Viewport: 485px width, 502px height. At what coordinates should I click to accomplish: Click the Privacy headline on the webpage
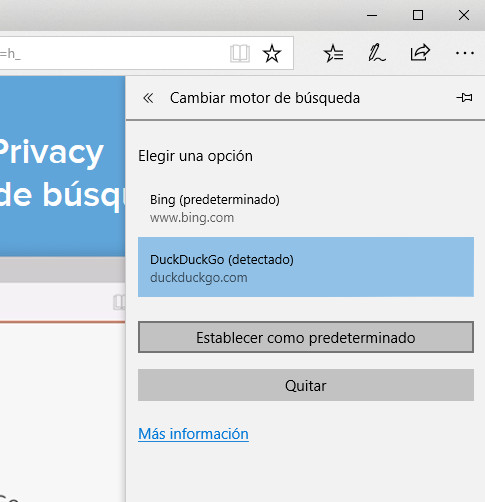[51, 152]
